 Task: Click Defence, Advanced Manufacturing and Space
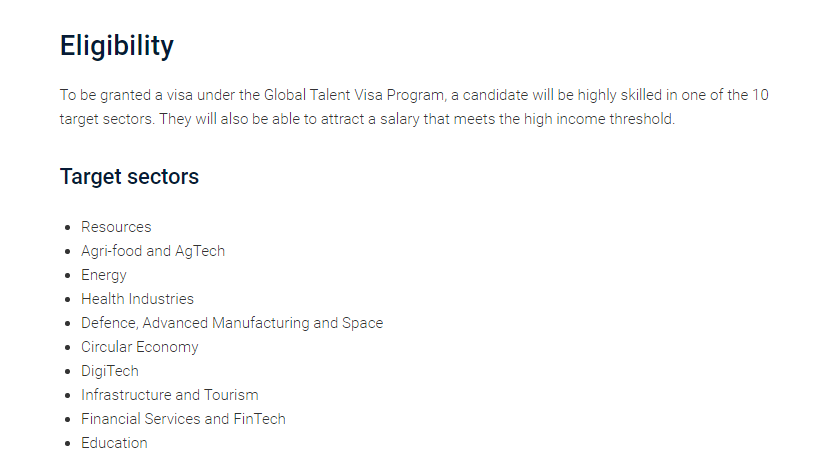click(232, 323)
